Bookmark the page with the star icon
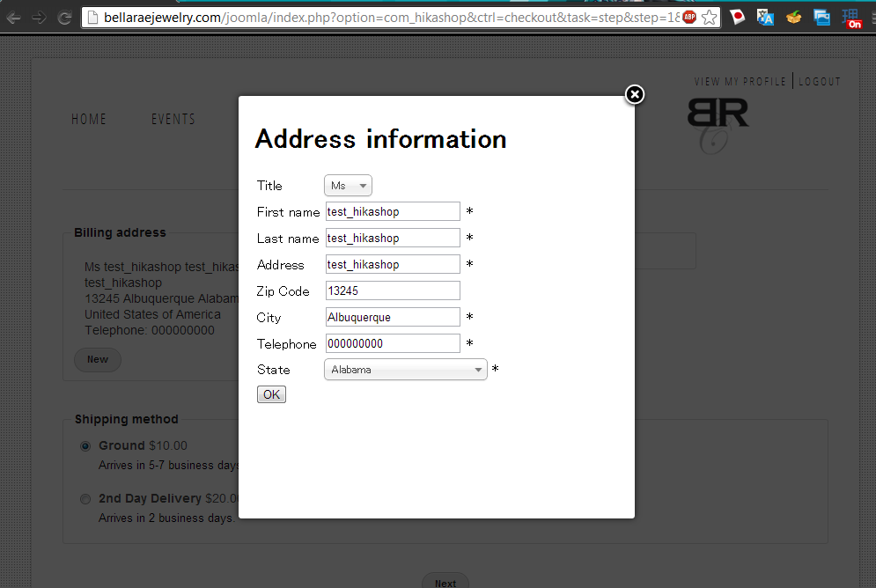876x588 pixels. tap(709, 18)
